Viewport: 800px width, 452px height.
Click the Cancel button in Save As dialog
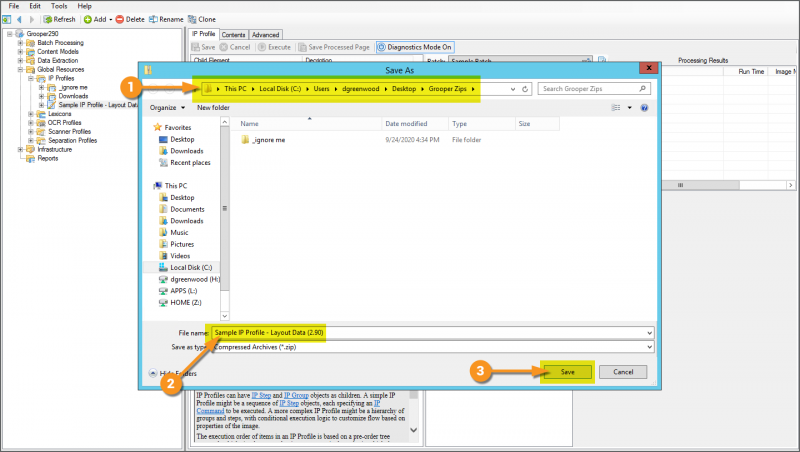(x=623, y=372)
